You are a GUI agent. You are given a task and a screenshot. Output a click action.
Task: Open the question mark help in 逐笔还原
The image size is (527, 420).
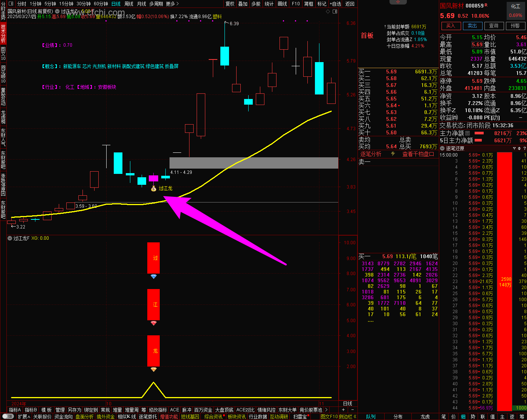click(524, 148)
